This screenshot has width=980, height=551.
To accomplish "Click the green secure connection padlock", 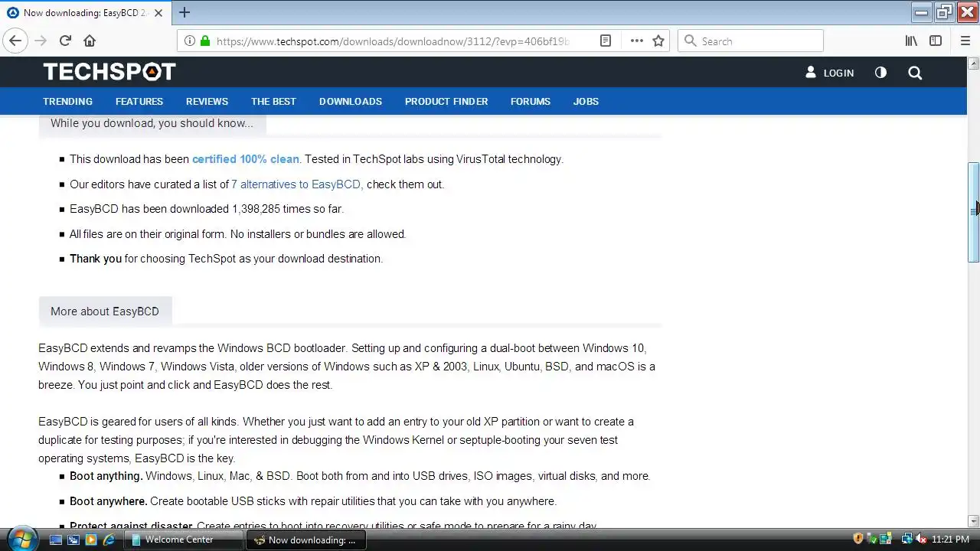I will tap(204, 41).
